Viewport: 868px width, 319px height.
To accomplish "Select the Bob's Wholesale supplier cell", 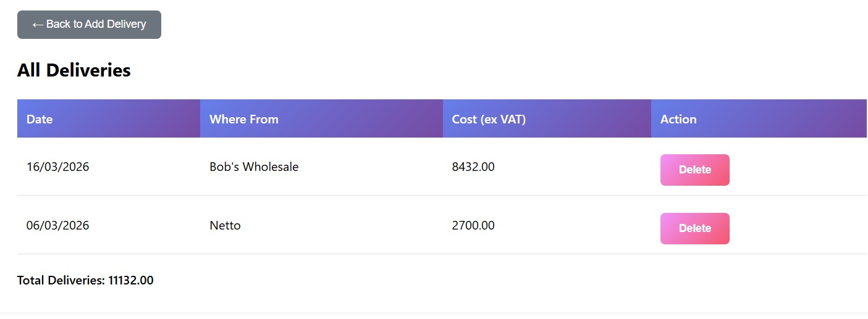I will tap(254, 167).
